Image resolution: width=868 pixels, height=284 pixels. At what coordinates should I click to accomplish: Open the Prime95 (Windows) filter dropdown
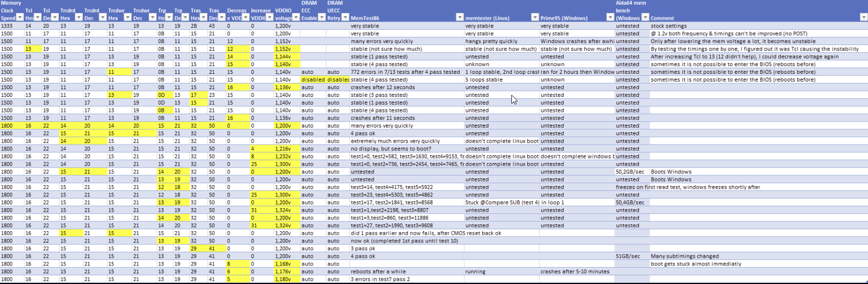610,17
